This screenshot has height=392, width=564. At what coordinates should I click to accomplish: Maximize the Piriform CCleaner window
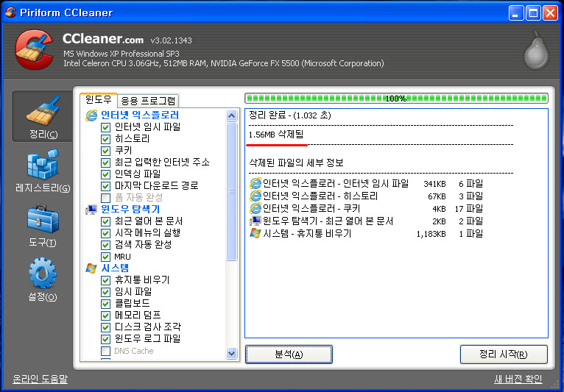tap(533, 13)
